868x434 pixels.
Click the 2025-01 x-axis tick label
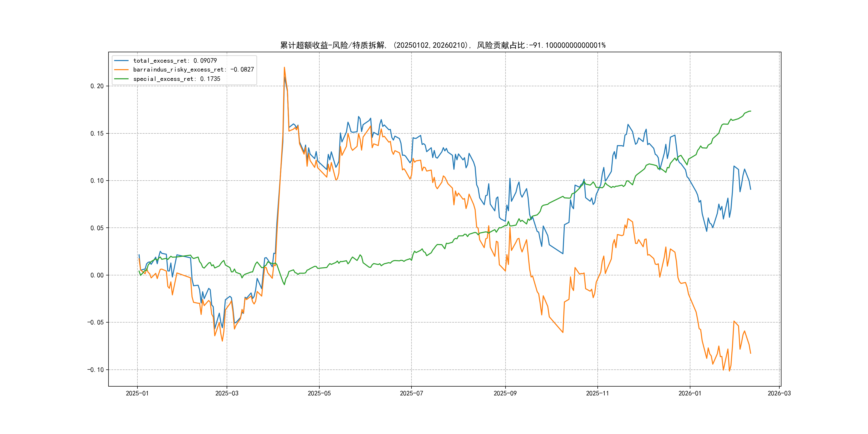(137, 393)
